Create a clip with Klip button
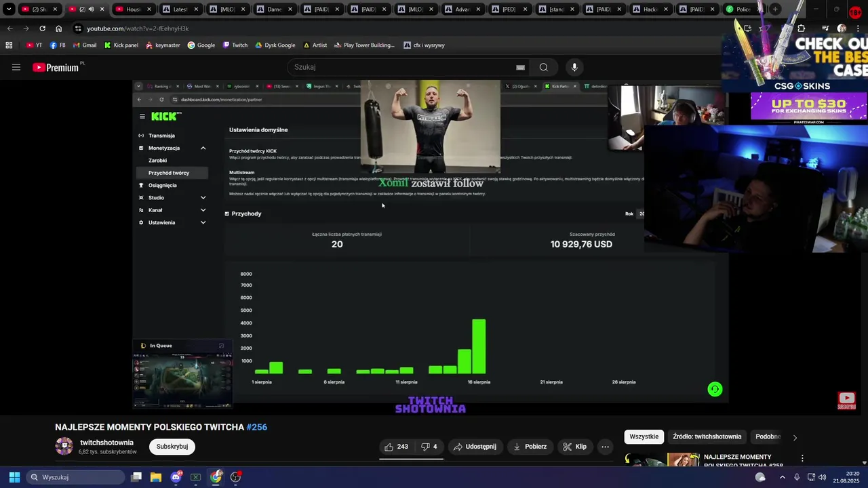This screenshot has width=868, height=488. coord(574,447)
